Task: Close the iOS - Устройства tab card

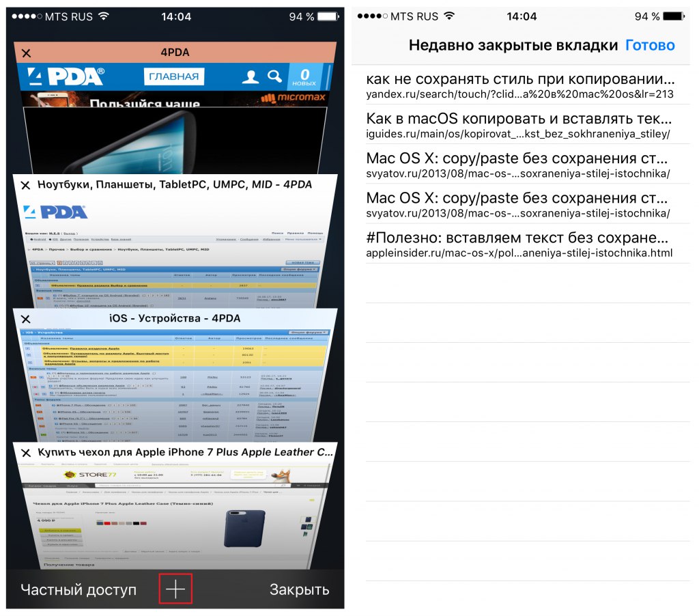Action: pos(26,319)
